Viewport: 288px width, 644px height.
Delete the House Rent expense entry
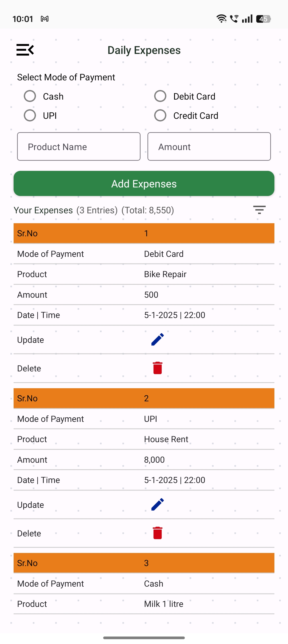pos(157,533)
